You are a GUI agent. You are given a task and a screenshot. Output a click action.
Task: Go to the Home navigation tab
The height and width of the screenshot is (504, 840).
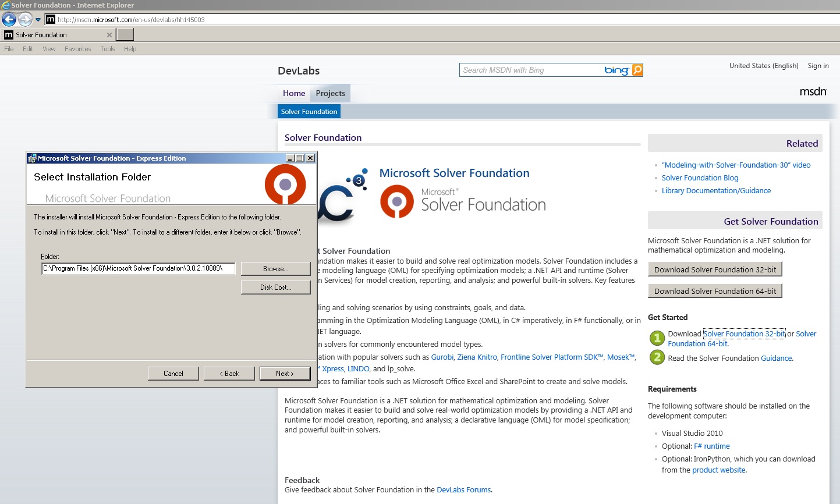294,93
